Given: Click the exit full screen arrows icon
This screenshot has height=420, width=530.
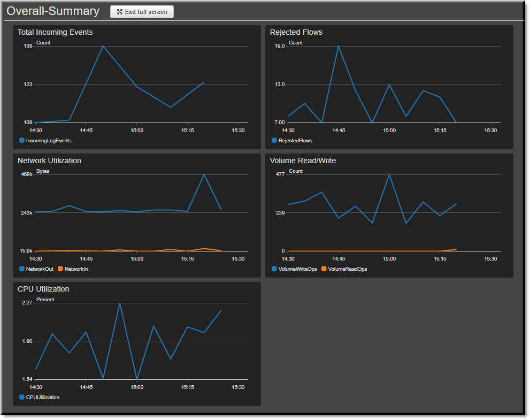Looking at the screenshot, I should click(x=120, y=12).
